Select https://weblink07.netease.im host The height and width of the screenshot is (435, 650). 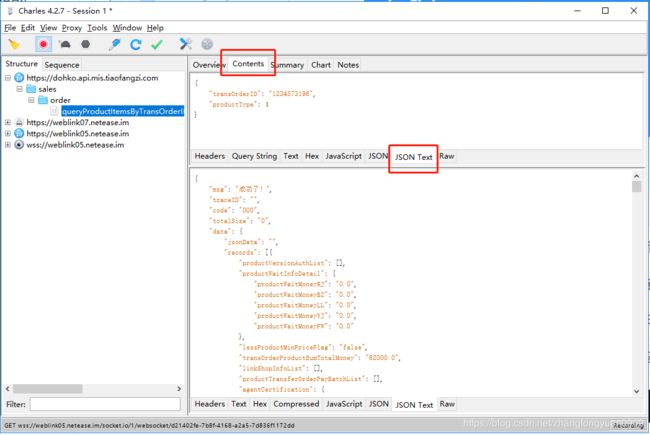coord(78,123)
